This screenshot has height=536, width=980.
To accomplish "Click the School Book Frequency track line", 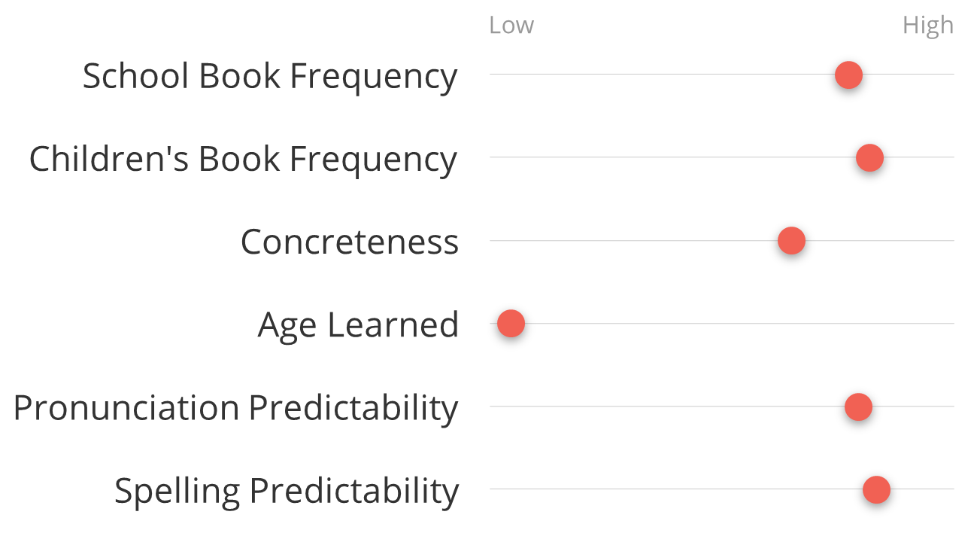I will 722,75.
